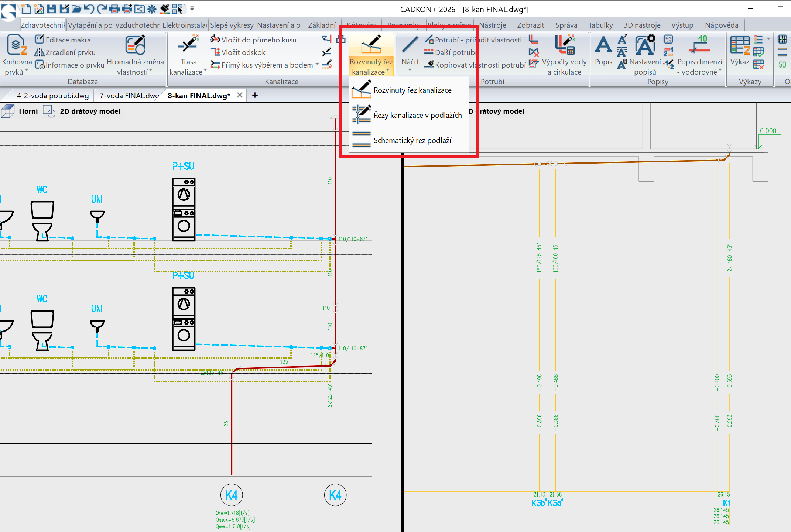Screen dimensions: 791x532
Task: Open the Knihovna prvků library icon
Action: tap(17, 45)
